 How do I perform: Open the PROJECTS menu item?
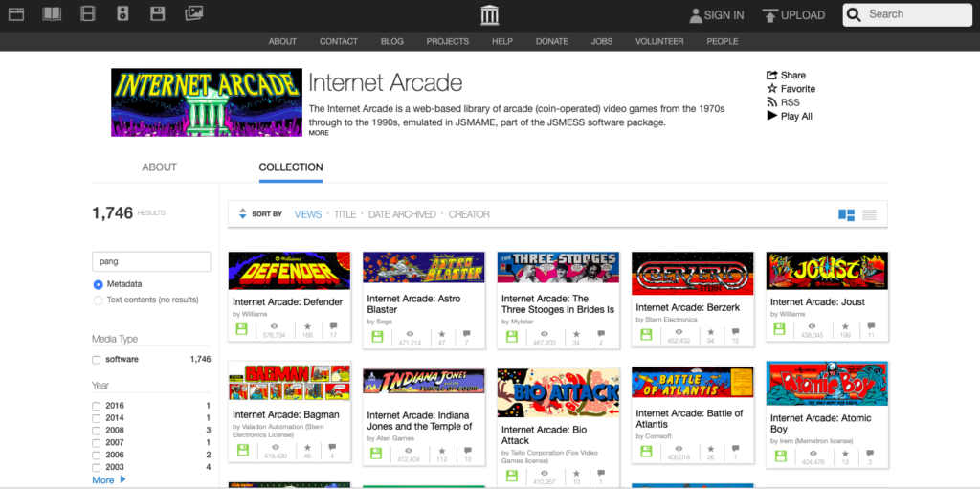448,41
